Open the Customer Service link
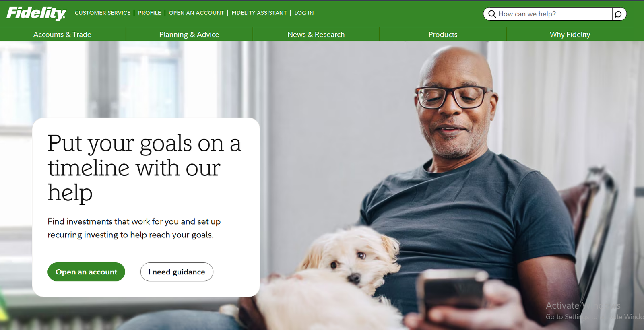Image resolution: width=644 pixels, height=330 pixels. pos(103,13)
